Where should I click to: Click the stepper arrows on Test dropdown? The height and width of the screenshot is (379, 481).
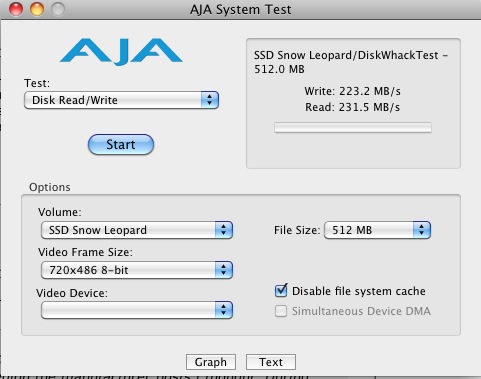click(x=210, y=100)
